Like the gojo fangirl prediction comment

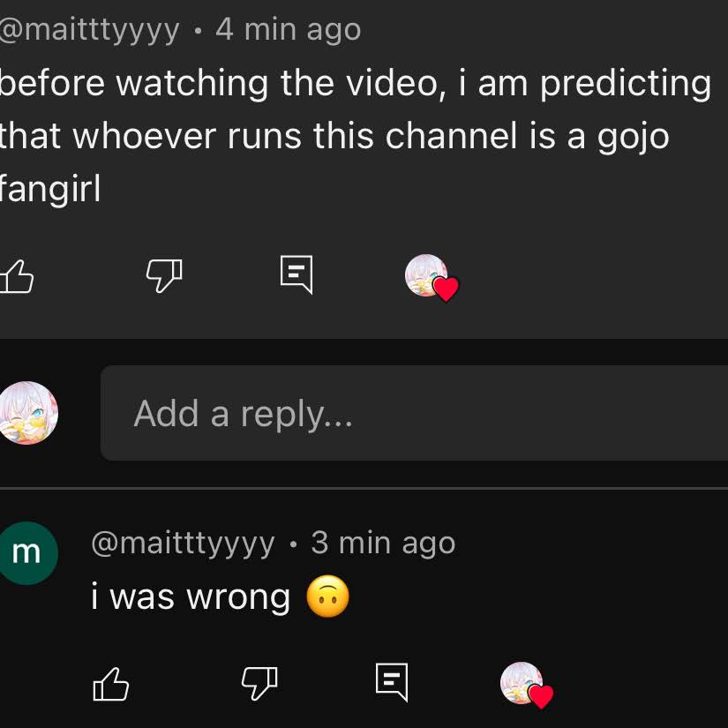click(17, 277)
